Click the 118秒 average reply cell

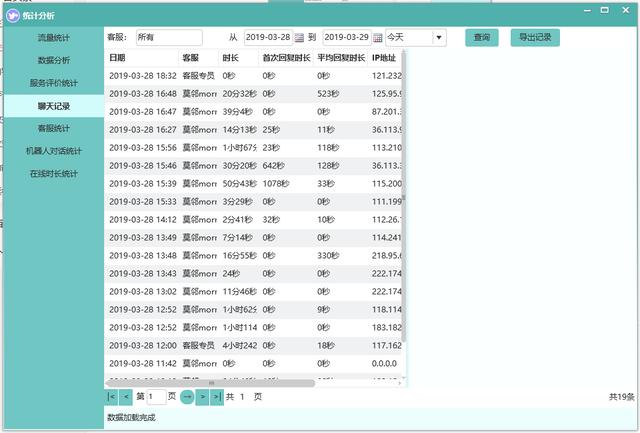click(x=328, y=148)
